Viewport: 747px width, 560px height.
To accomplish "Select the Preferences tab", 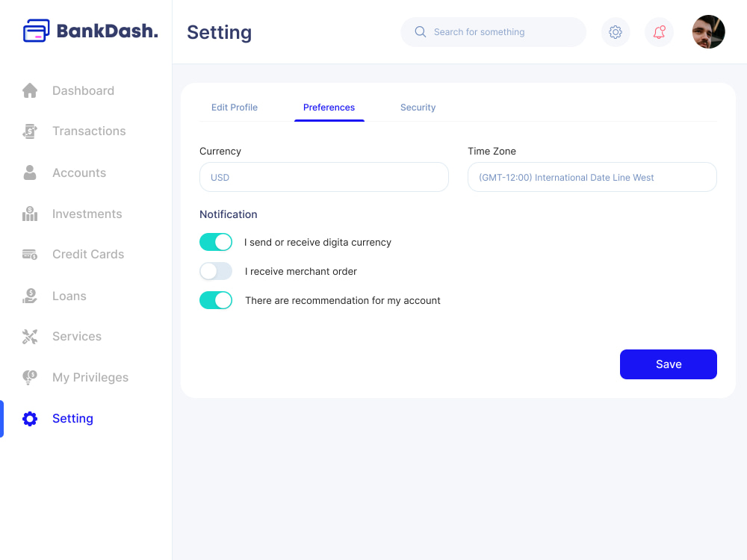I will pos(329,107).
